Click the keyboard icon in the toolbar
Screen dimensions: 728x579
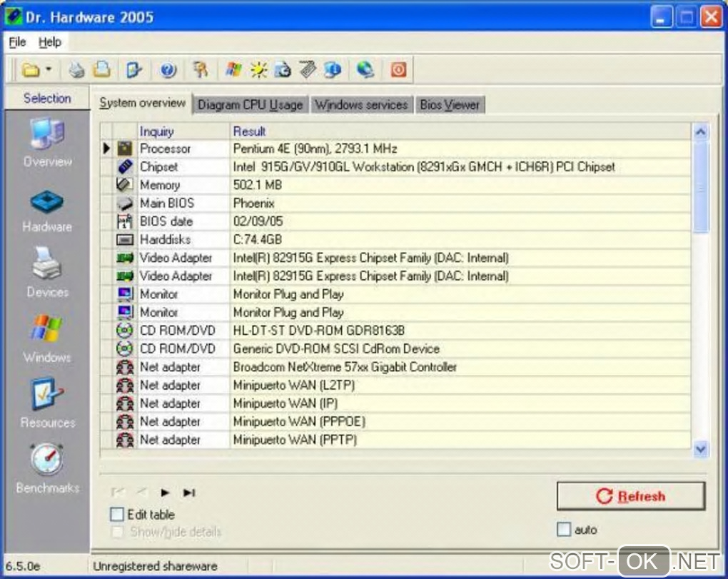click(308, 70)
